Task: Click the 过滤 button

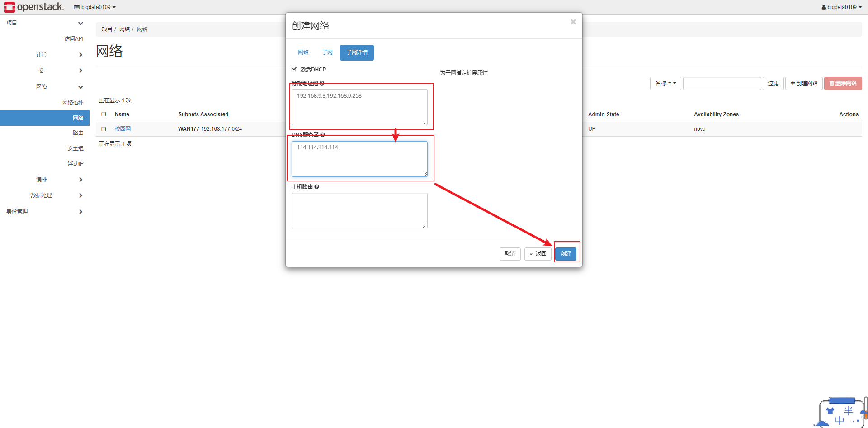Action: (x=773, y=83)
